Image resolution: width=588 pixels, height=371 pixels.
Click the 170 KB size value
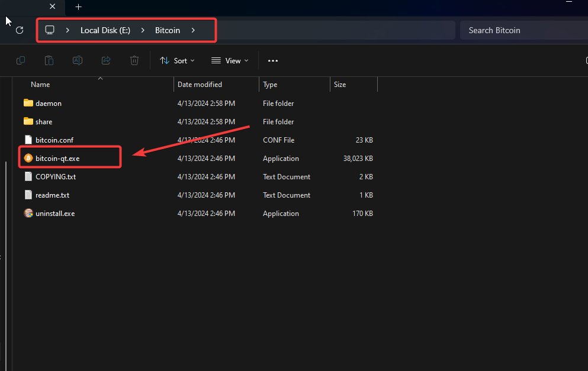[362, 214]
